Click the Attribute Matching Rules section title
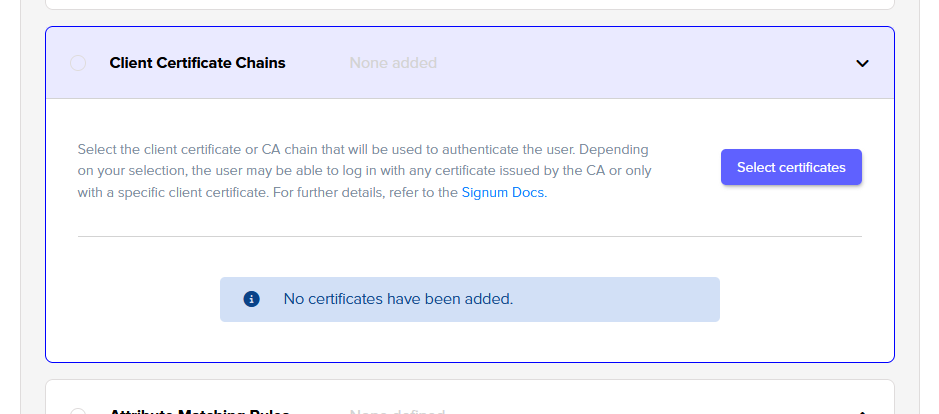The image size is (939, 414). [x=199, y=411]
